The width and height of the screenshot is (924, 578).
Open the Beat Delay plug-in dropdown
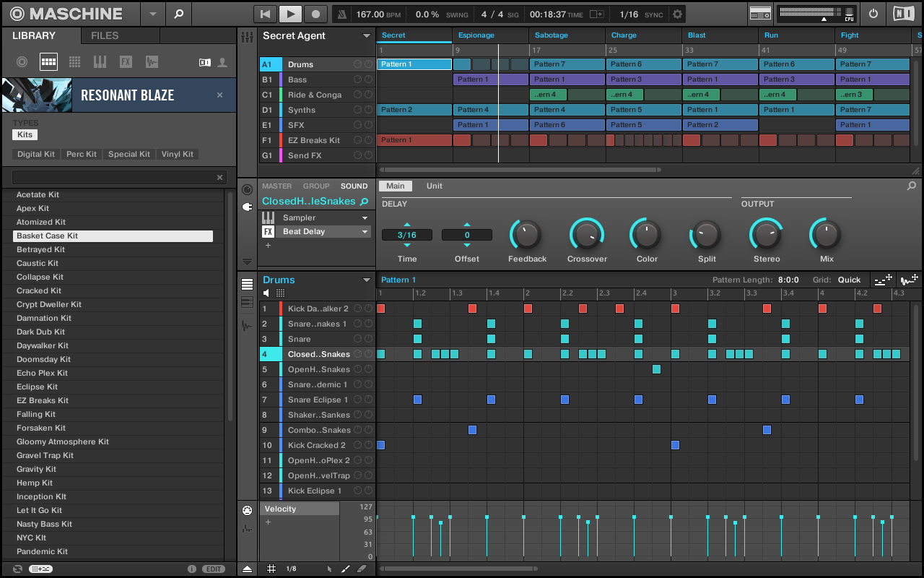coord(365,232)
